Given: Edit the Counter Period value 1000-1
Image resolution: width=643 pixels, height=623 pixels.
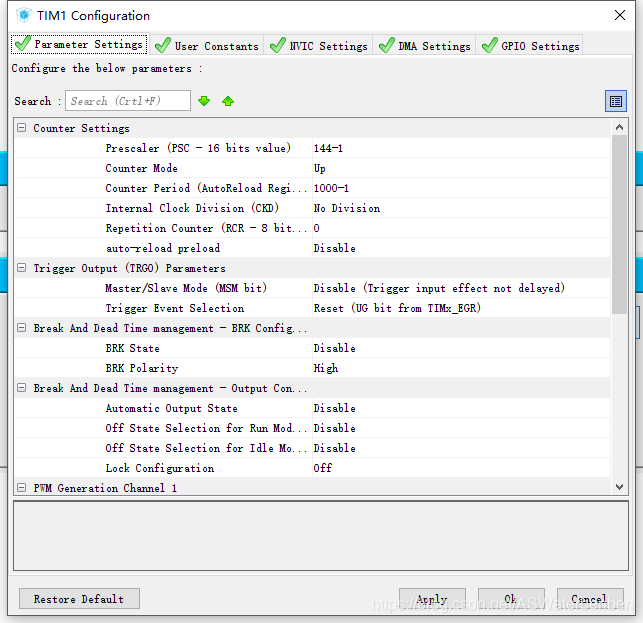Looking at the screenshot, I should tap(461, 188).
